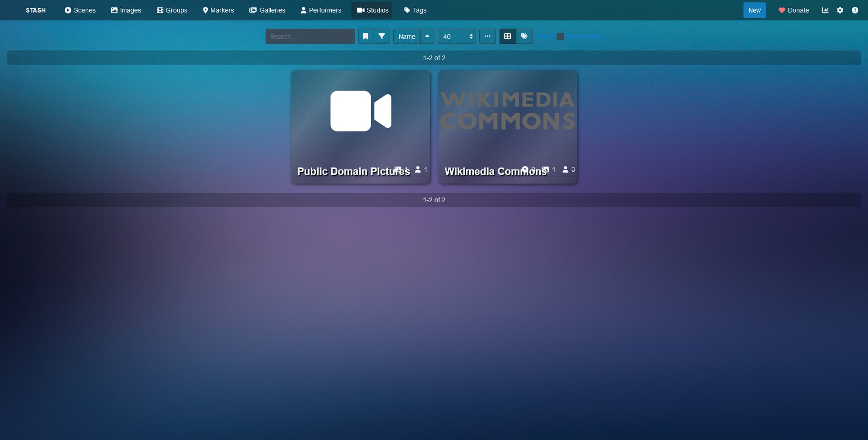Go to the Groups section

[172, 10]
